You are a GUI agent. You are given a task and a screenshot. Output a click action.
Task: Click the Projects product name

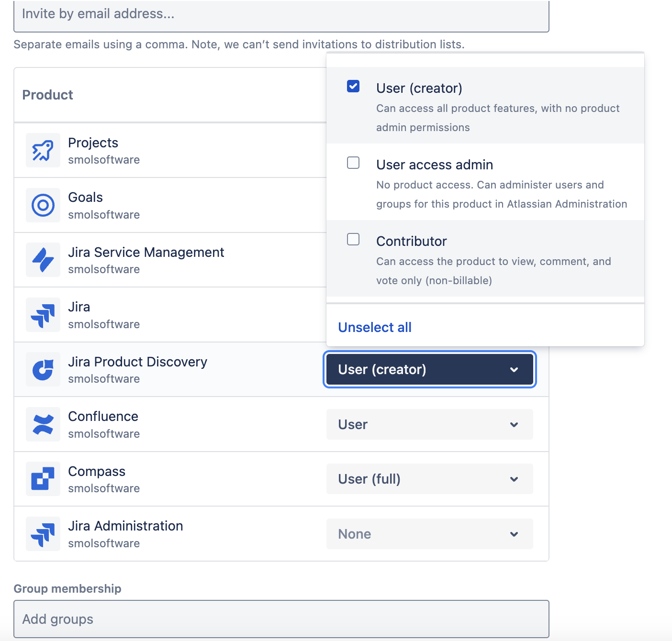(x=93, y=143)
